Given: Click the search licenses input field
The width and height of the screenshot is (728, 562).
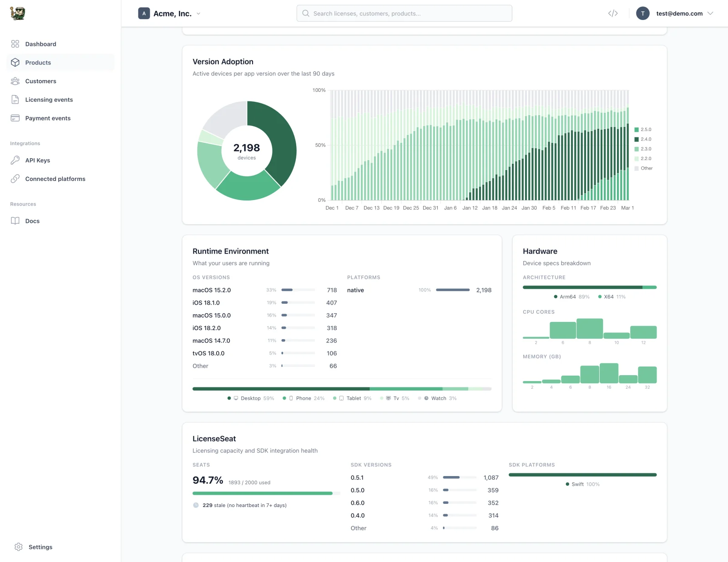Looking at the screenshot, I should (x=404, y=13).
